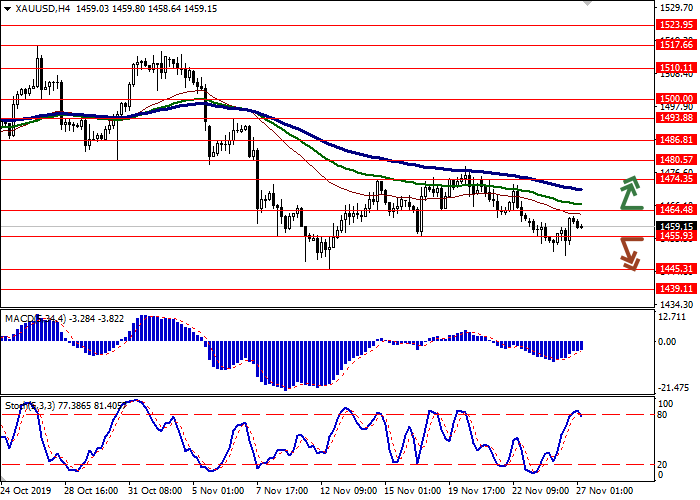Click the 1510.11 price level label

[x=677, y=68]
